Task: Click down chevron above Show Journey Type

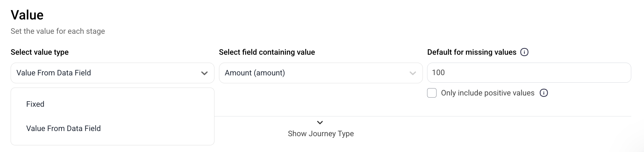Action: point(320,123)
